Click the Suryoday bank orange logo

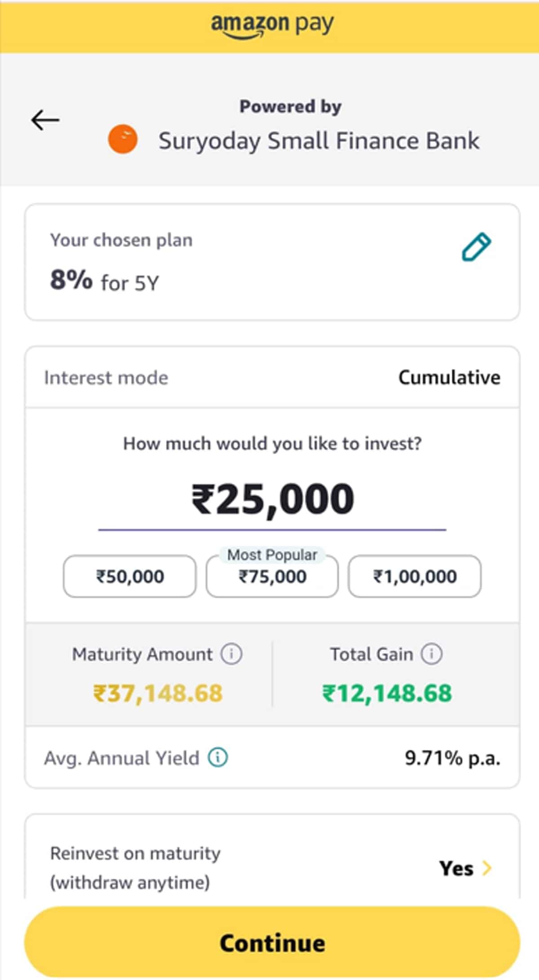[x=123, y=140]
